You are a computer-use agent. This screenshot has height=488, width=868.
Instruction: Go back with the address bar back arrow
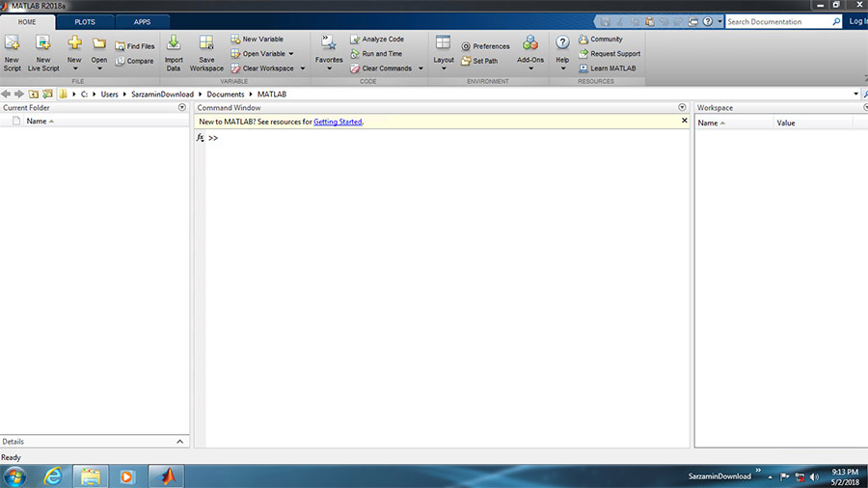click(x=6, y=95)
